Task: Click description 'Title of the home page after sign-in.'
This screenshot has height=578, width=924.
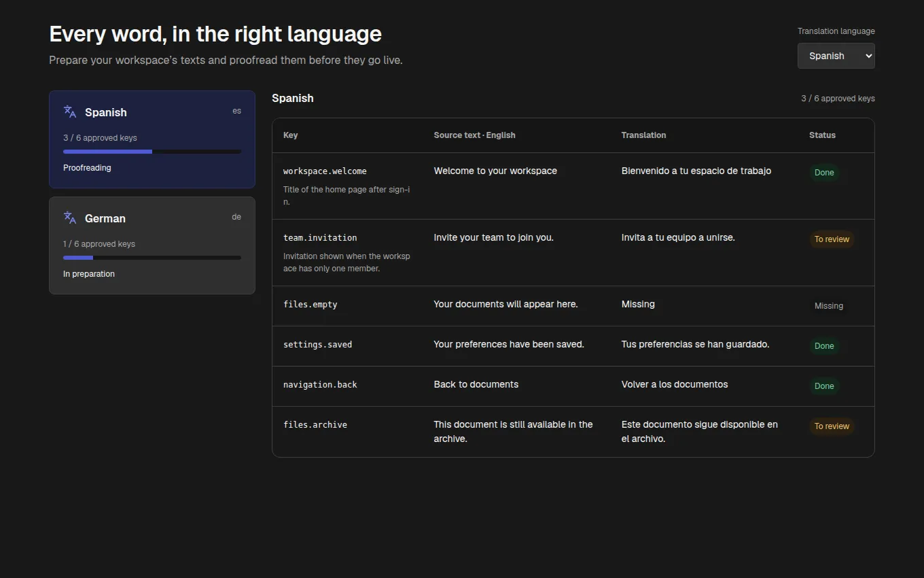Action: (x=346, y=196)
